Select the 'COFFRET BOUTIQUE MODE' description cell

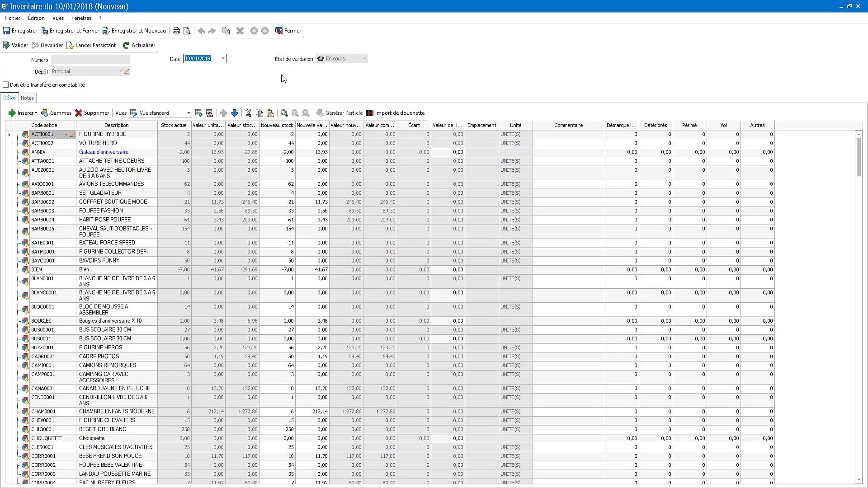(117, 202)
